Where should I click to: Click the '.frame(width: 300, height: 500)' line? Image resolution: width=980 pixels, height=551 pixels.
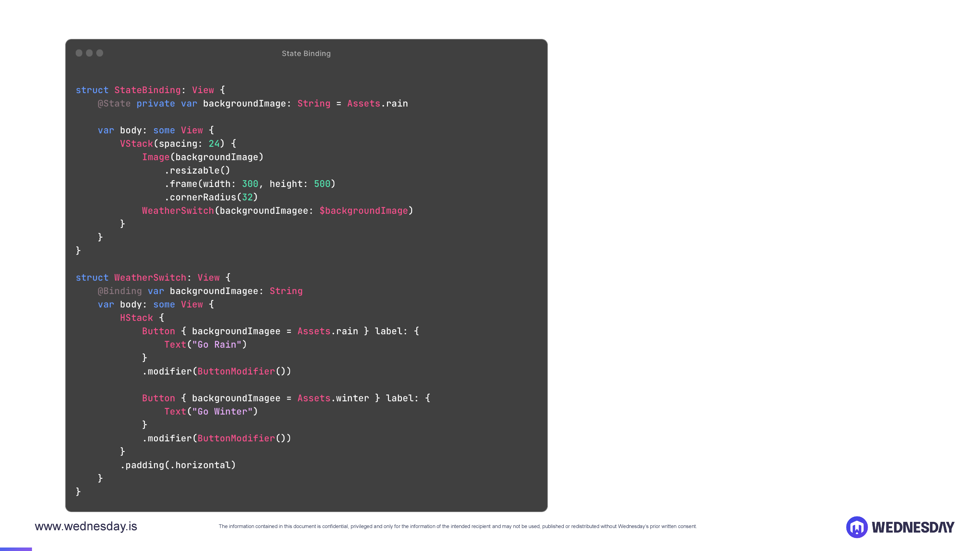click(x=250, y=184)
